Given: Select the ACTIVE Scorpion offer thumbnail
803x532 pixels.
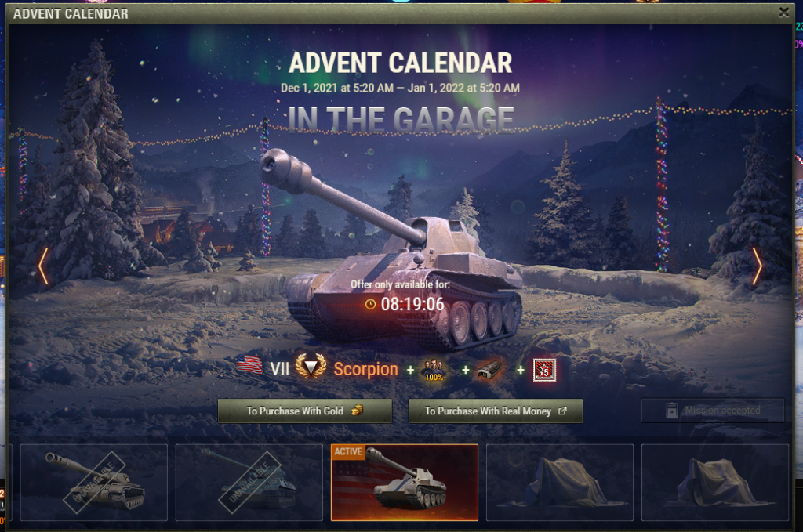Looking at the screenshot, I should coord(405,483).
